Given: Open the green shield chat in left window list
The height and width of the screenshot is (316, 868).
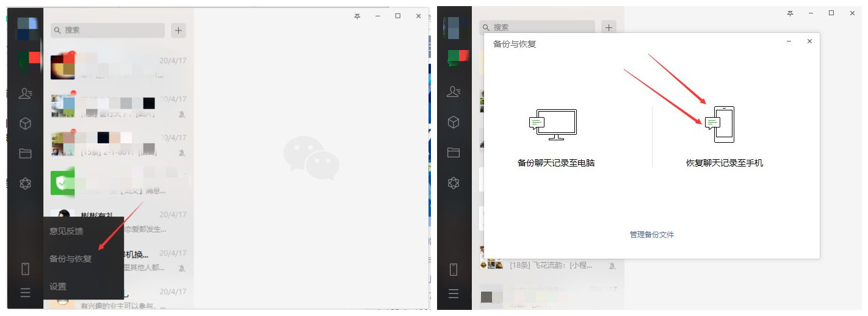Looking at the screenshot, I should pyautogui.click(x=118, y=182).
